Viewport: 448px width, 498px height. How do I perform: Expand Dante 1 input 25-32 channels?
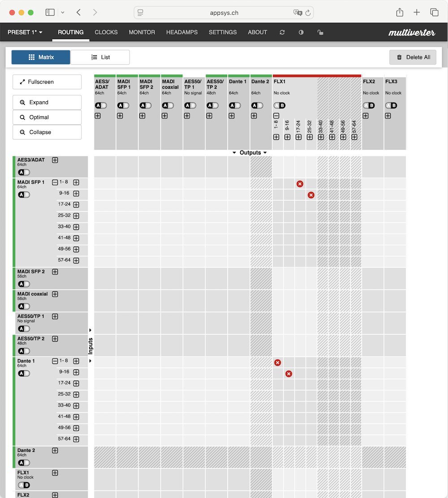[76, 394]
